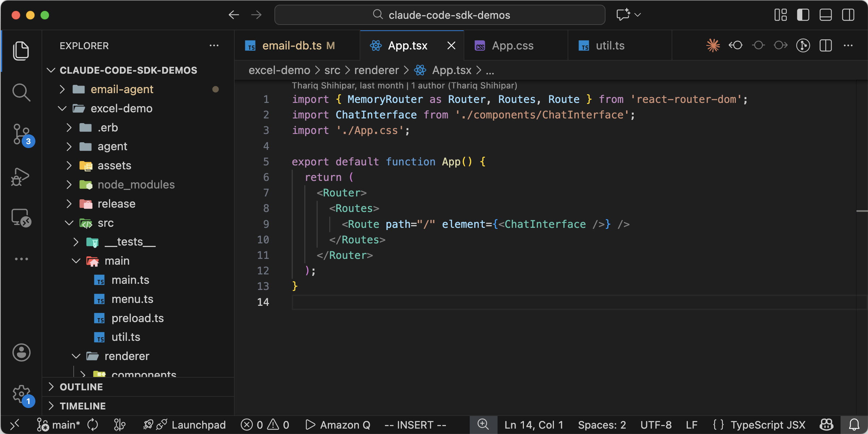Screen dimensions: 868x434
Task: Switch to the email-db.ts tab
Action: (x=292, y=45)
